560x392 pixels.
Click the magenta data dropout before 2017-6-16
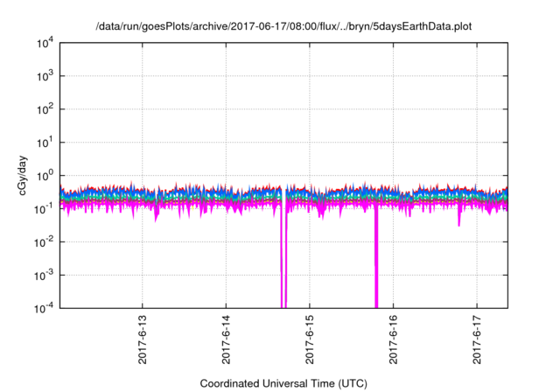376,257
